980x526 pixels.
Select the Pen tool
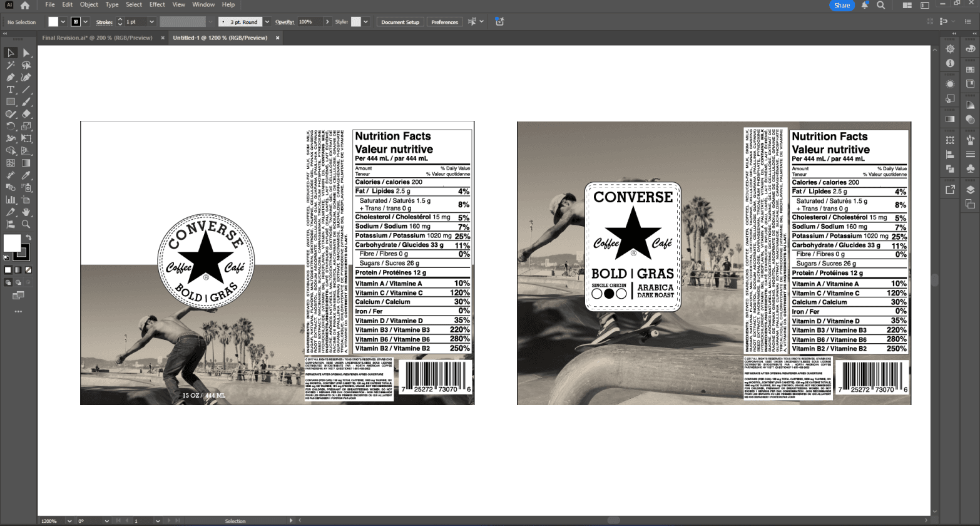click(11, 78)
